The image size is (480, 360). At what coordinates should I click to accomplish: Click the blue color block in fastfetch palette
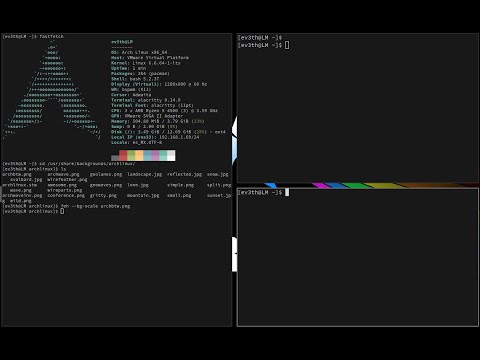tap(147, 155)
